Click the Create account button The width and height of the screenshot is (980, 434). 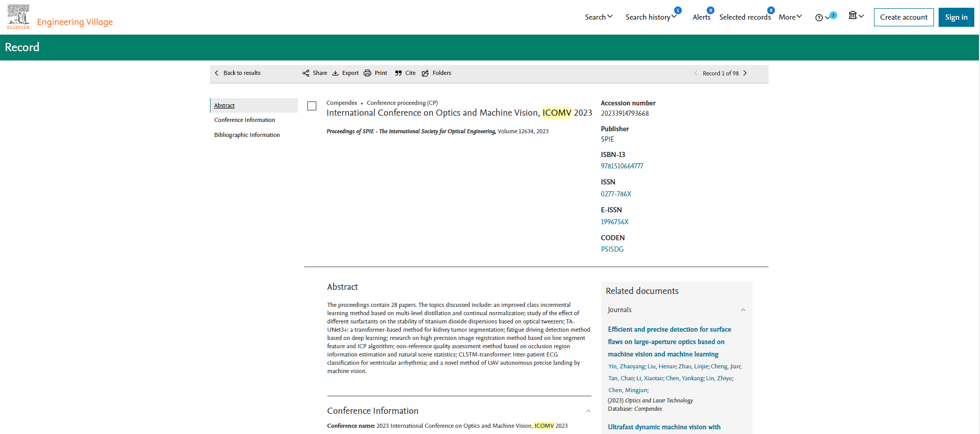tap(903, 17)
